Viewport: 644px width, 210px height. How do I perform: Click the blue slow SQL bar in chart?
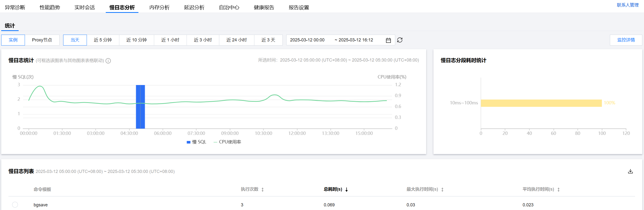[140, 107]
